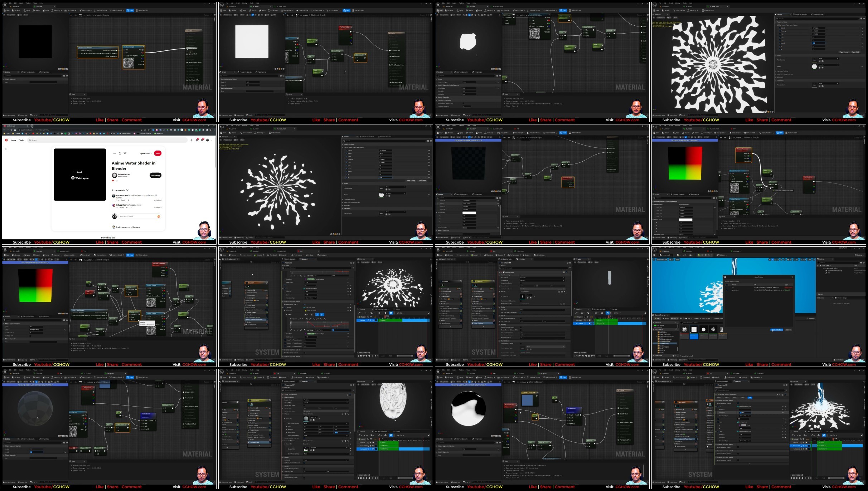The height and width of the screenshot is (491, 868).
Task: Open Pinterest notifications bell
Action: 197,140
